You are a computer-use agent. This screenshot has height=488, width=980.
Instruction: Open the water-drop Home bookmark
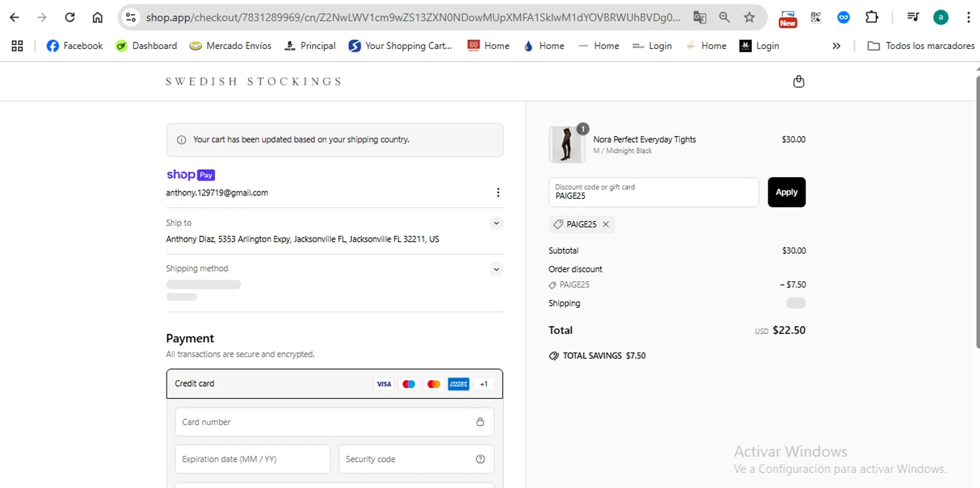(x=544, y=46)
